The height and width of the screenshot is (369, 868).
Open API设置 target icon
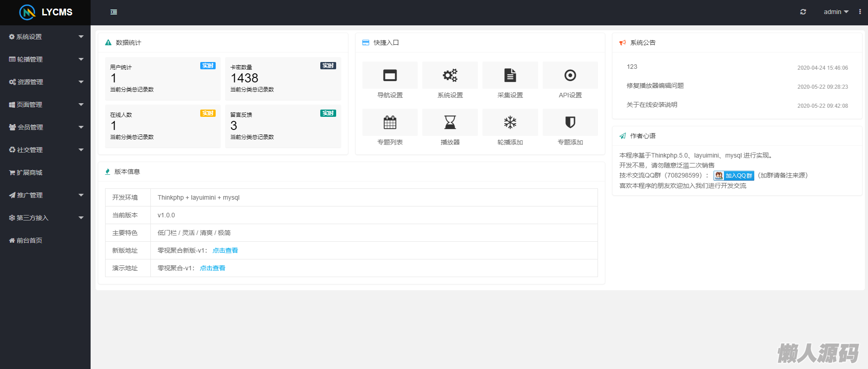click(570, 75)
